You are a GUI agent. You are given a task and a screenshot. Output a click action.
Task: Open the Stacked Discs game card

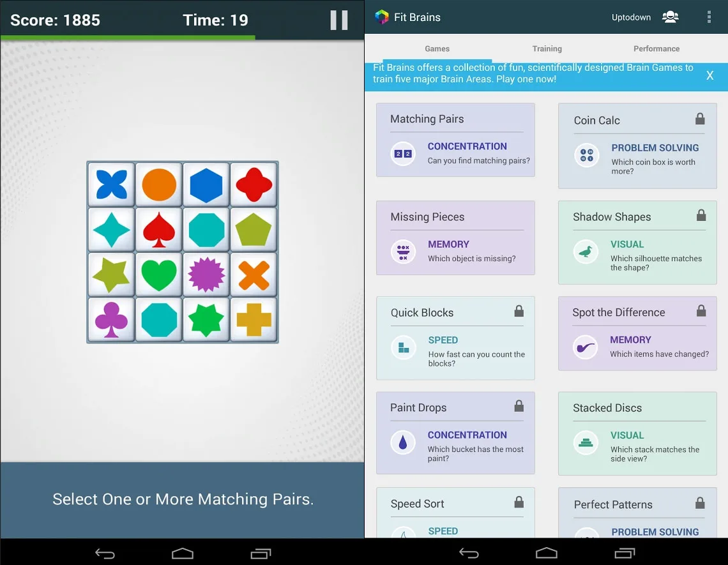click(637, 433)
